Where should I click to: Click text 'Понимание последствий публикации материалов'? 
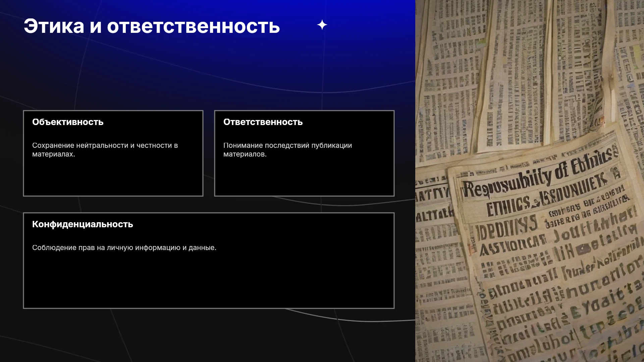click(287, 150)
